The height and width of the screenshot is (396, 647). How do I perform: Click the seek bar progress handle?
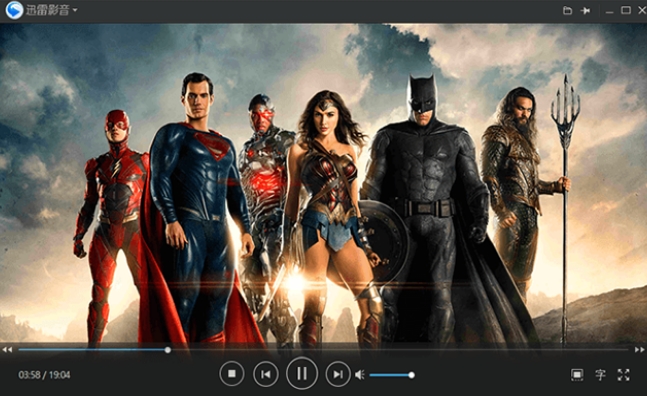tap(168, 350)
